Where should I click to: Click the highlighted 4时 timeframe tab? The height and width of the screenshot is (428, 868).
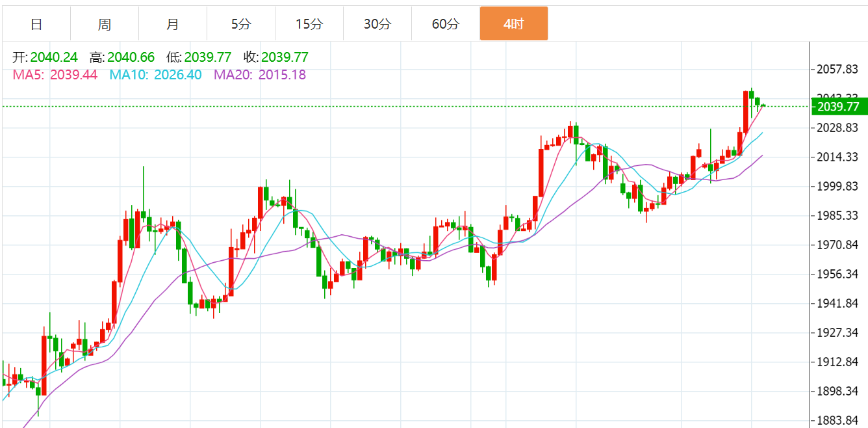(514, 24)
